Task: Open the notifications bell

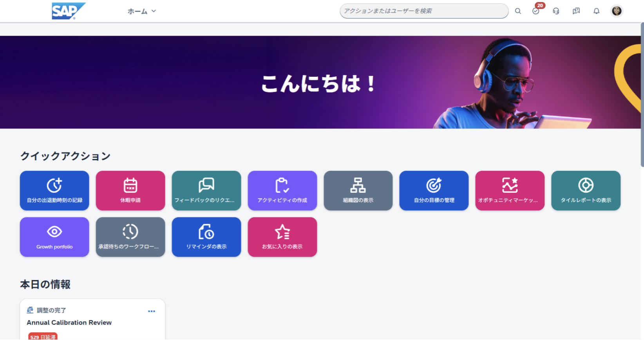Action: pos(596,11)
